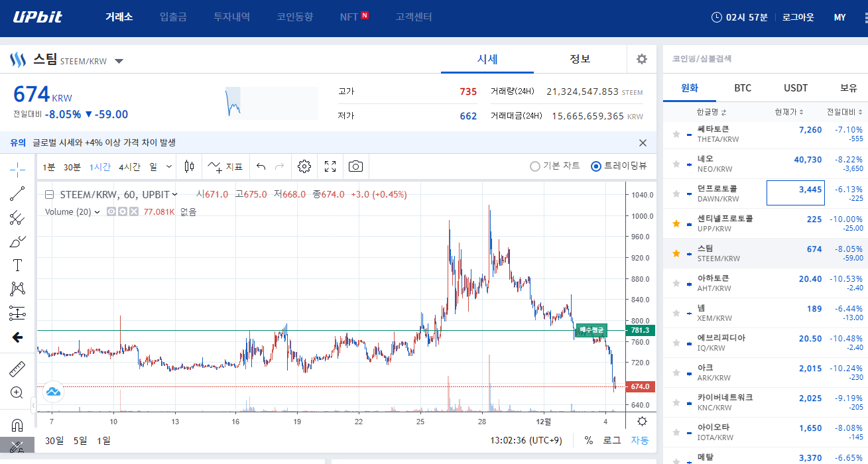
Task: Select the ruler measure tool
Action: click(17, 369)
